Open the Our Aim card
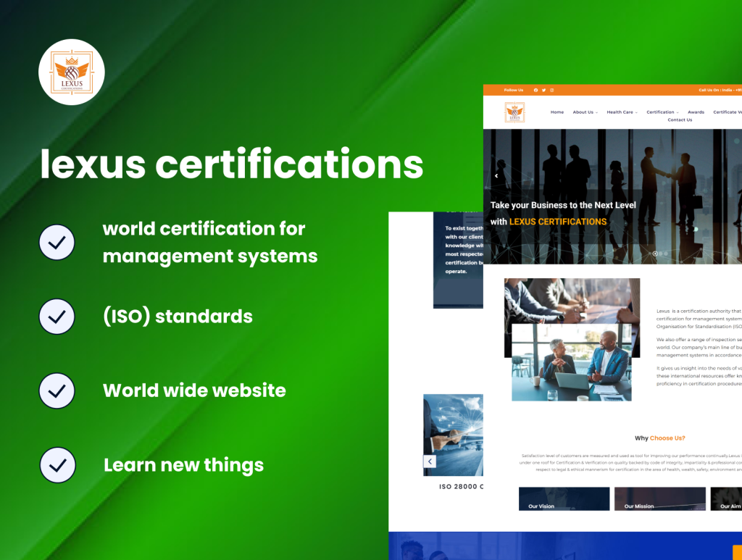 pyautogui.click(x=726, y=499)
